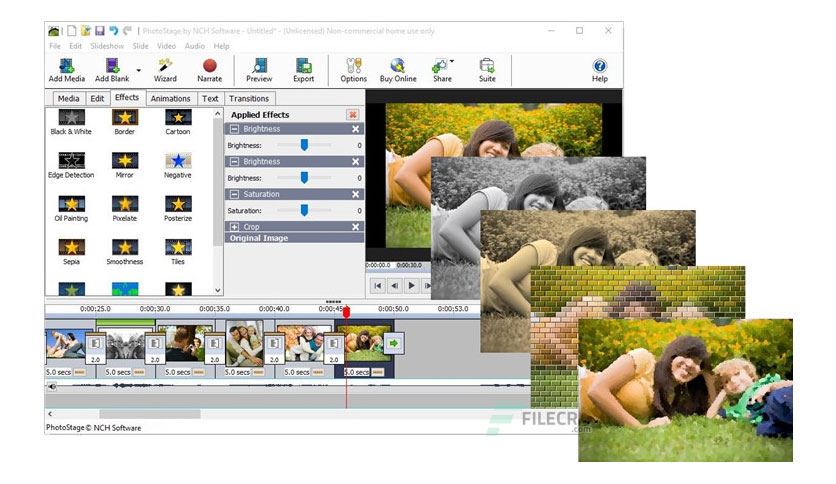
Task: Step back one frame in preview
Action: pyautogui.click(x=395, y=286)
